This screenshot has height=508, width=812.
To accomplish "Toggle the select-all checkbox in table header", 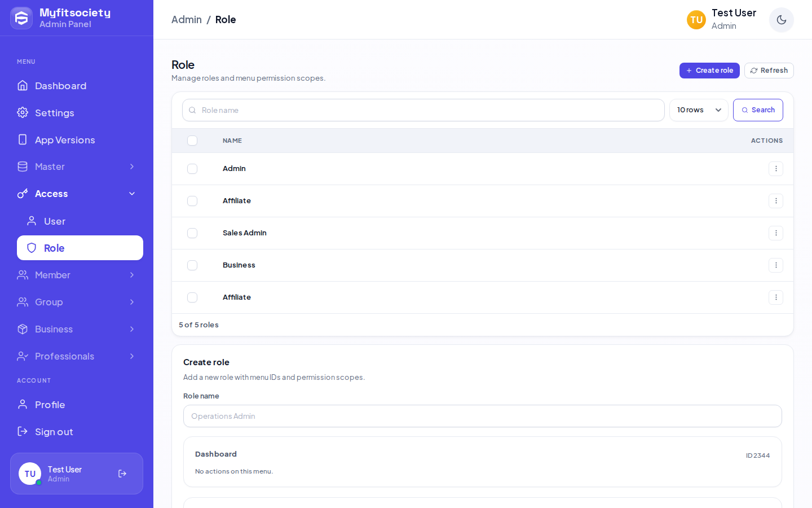I will [x=192, y=141].
